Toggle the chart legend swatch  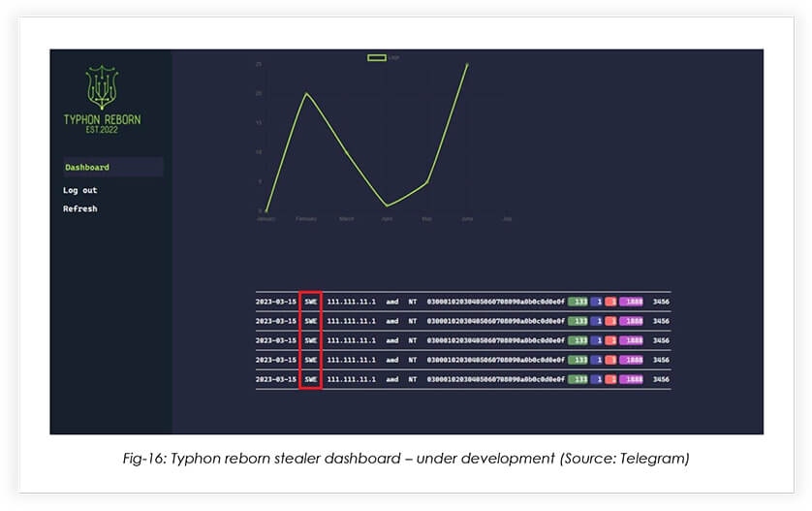(377, 57)
